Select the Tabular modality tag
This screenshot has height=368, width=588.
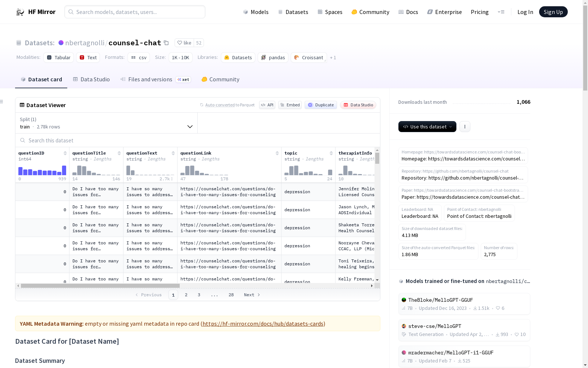coord(59,57)
